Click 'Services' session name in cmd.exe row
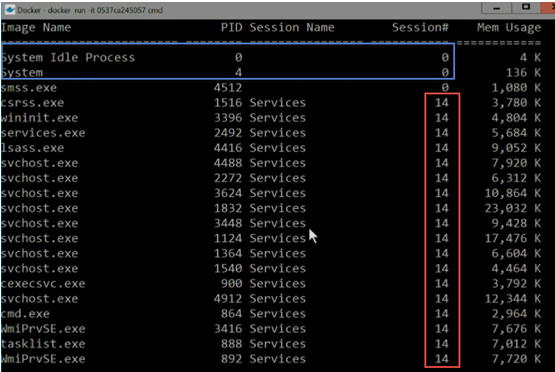Viewport: 555px width, 372px height. (278, 314)
